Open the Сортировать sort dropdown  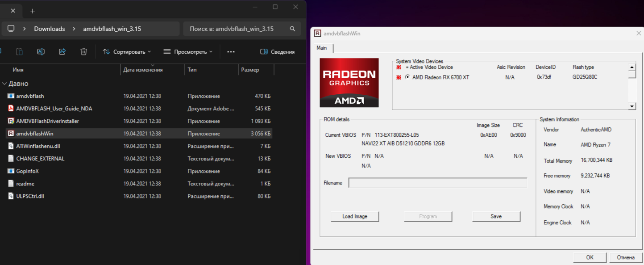pyautogui.click(x=127, y=52)
